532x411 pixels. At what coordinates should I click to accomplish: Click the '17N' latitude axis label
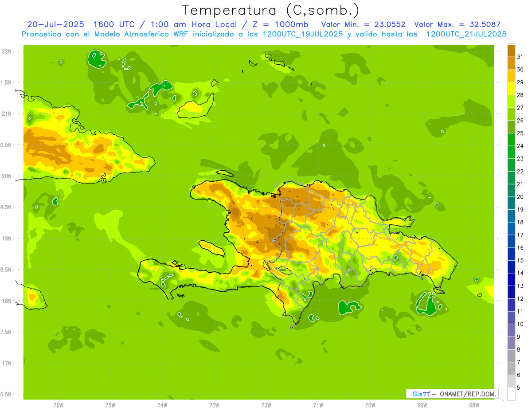7,363
